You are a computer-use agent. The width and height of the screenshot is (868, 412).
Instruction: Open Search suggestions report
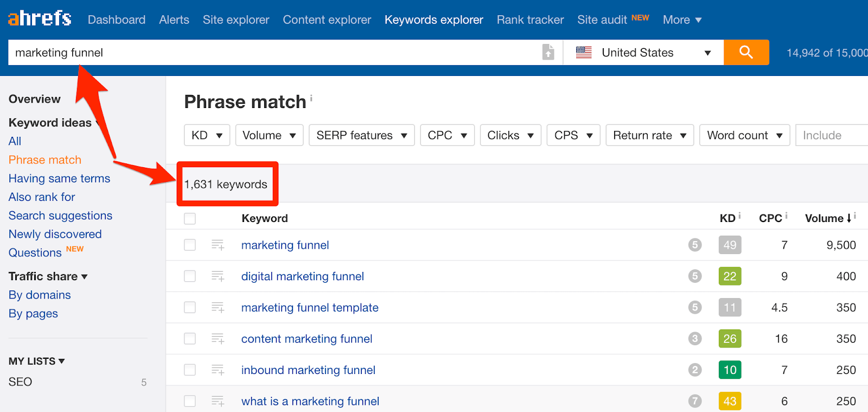coord(60,215)
